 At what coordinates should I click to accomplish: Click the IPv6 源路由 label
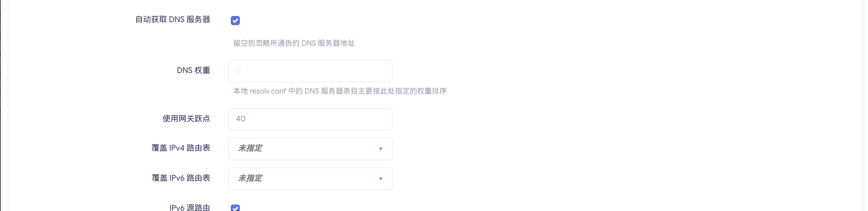[x=189, y=208]
